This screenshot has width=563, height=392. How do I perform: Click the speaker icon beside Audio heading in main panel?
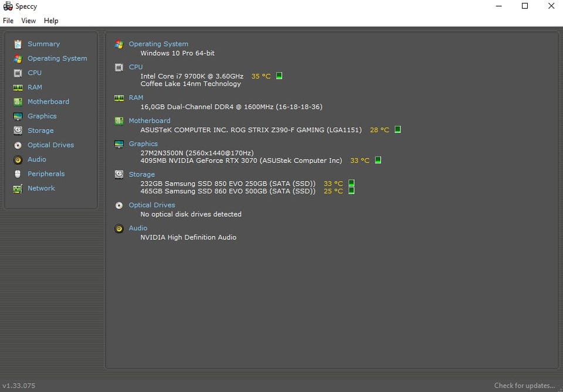click(119, 229)
